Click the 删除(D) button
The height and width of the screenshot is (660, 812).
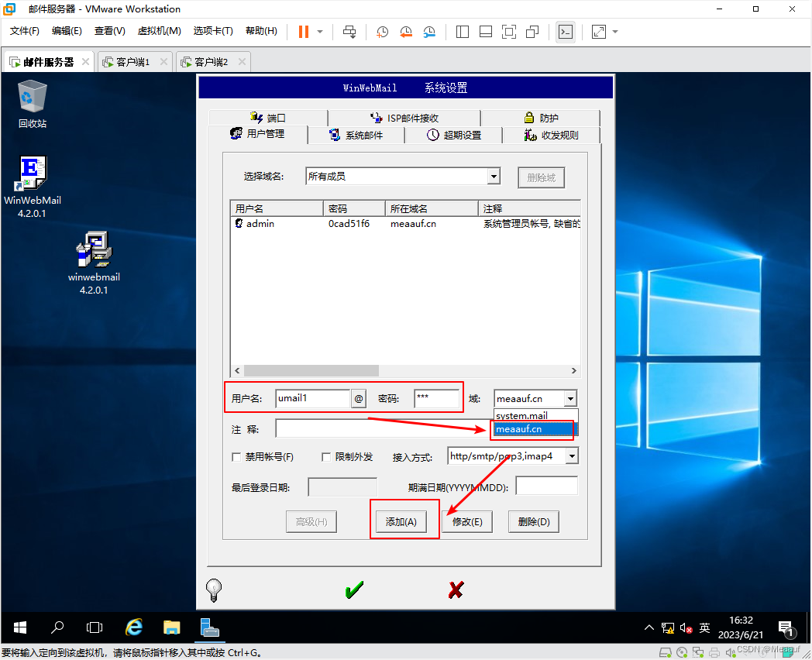pos(534,522)
